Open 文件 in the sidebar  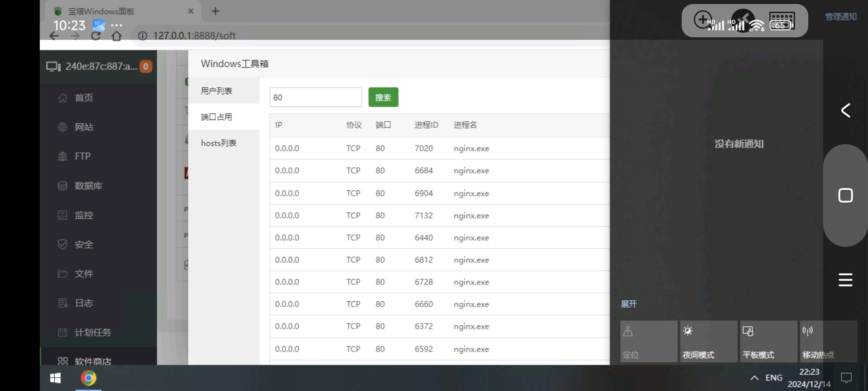[84, 274]
